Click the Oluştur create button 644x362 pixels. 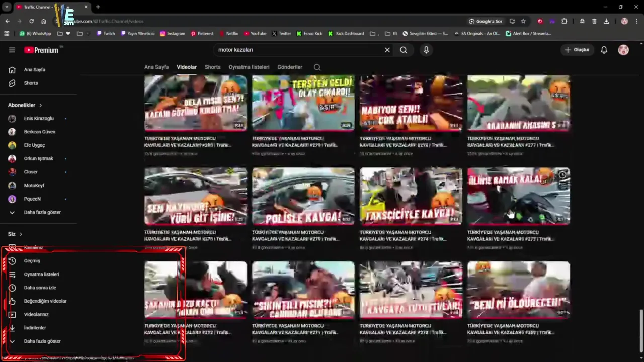click(577, 50)
